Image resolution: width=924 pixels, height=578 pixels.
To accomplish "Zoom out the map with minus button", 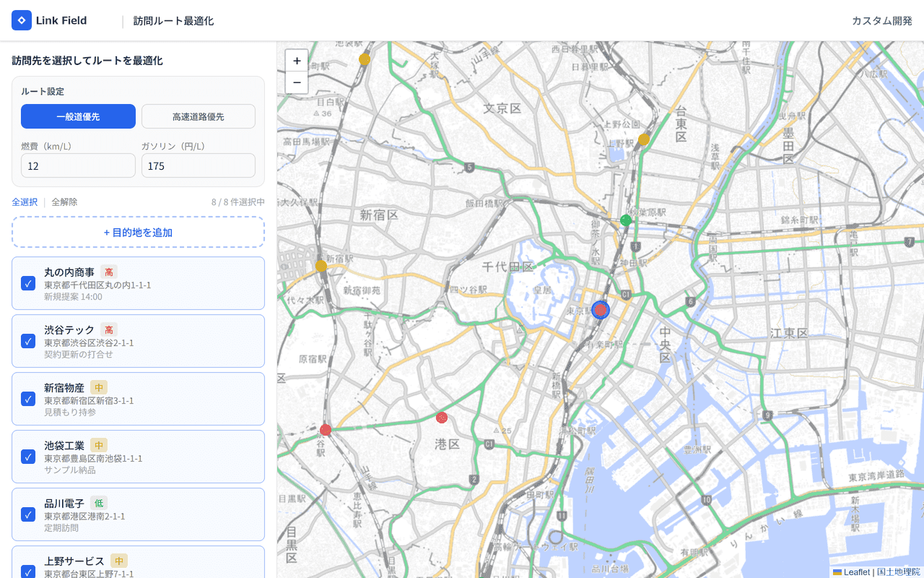I will 297,82.
